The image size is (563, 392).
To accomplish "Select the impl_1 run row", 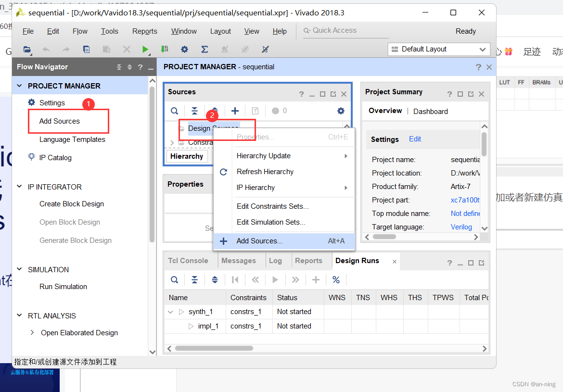I will pos(326,326).
